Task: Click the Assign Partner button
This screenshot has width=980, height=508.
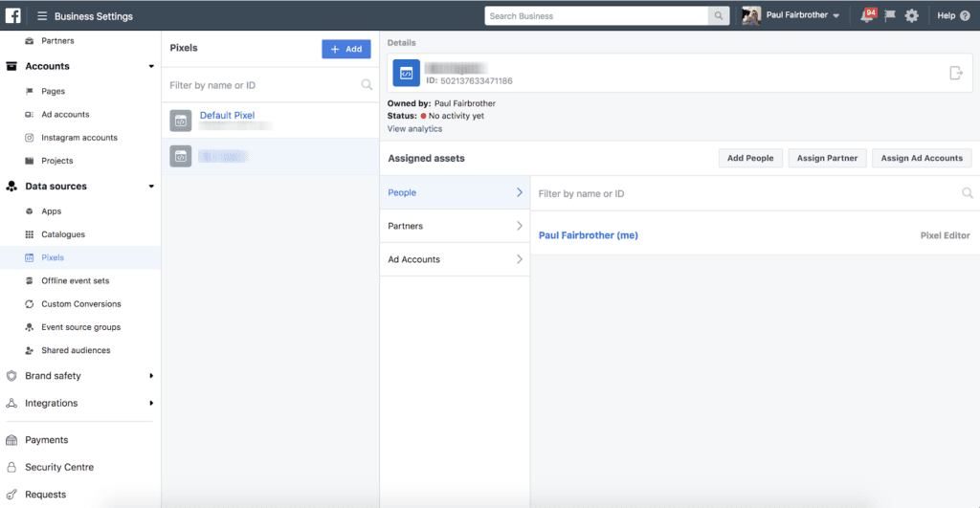Action: pos(827,158)
